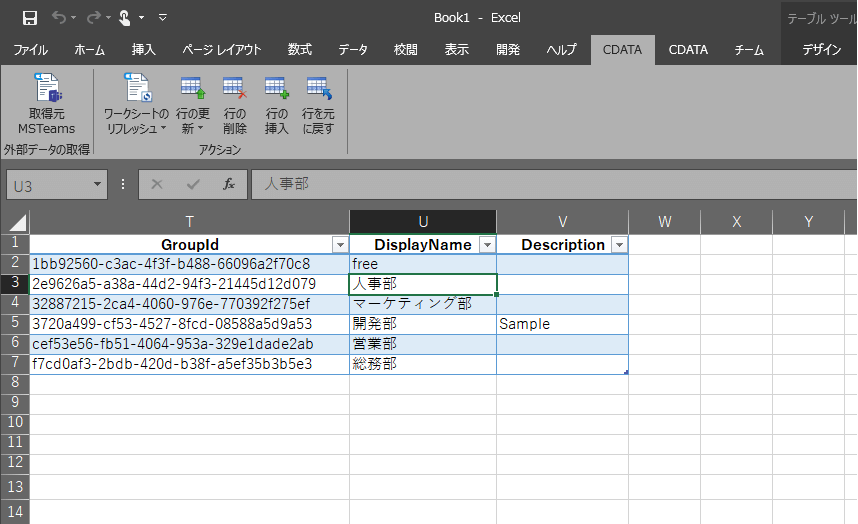
Task: Click the table resize handle corner
Action: coord(626,372)
